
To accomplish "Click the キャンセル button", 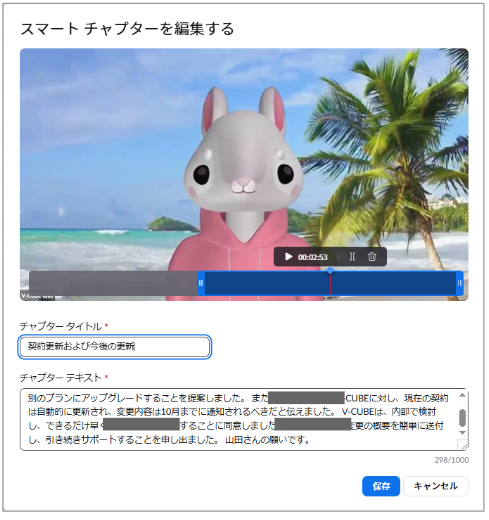I will pos(436,486).
